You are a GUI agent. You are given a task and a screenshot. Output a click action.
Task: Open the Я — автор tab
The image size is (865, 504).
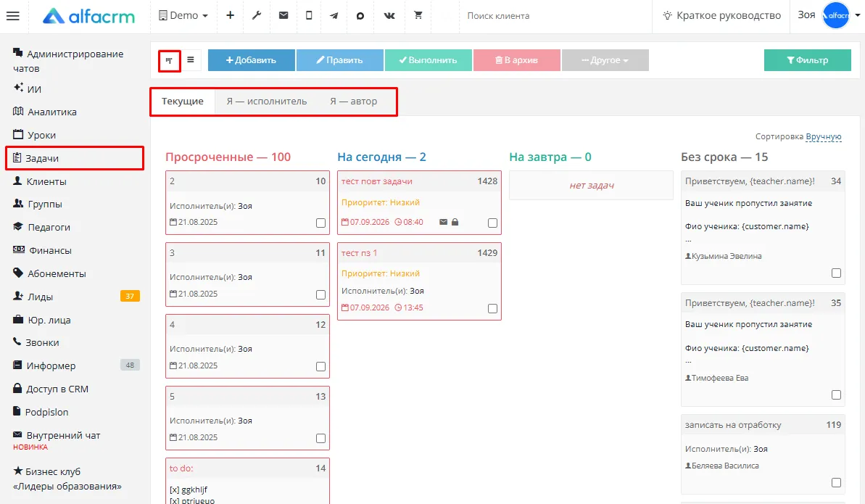[354, 101]
